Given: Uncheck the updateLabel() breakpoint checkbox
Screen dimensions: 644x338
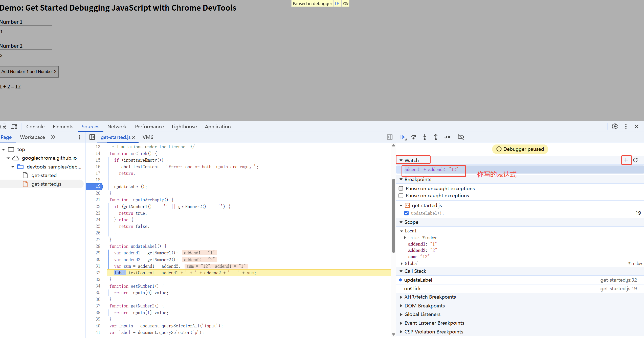Looking at the screenshot, I should point(406,213).
